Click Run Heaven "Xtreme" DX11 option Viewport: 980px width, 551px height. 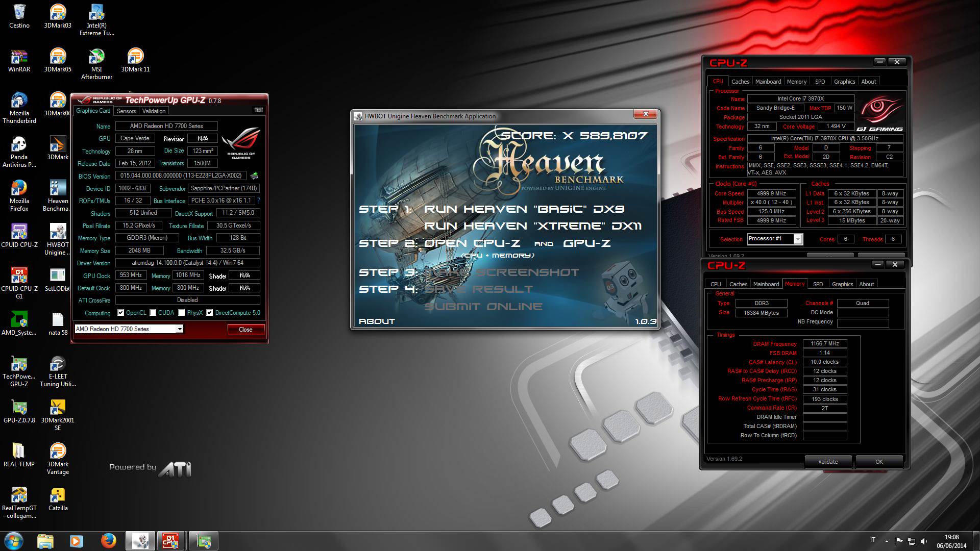click(532, 226)
